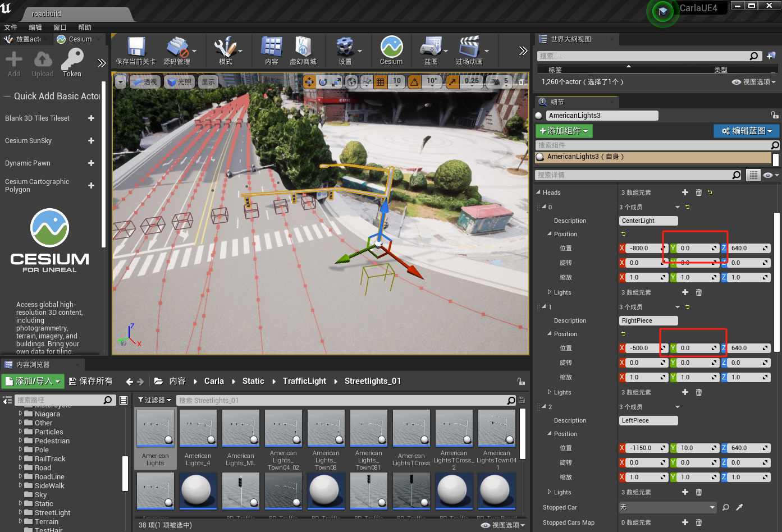Toggle details property matrix view button
Image resolution: width=782 pixels, height=532 pixels.
point(753,175)
